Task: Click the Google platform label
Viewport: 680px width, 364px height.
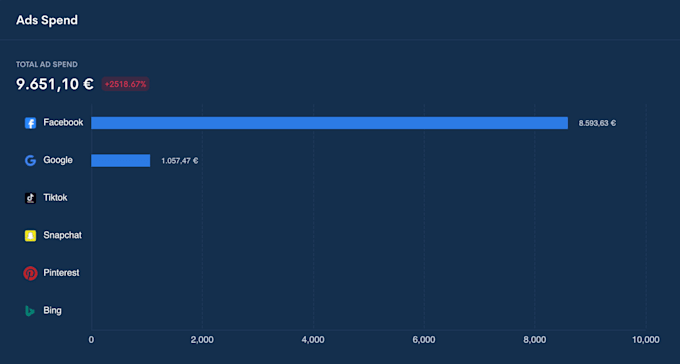Action: click(58, 160)
